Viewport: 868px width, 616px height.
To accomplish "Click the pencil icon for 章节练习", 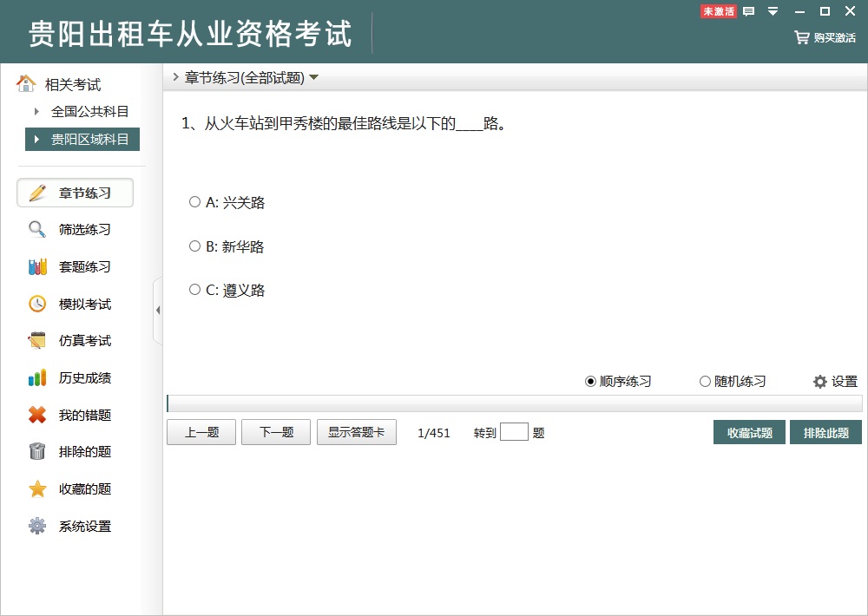I will [x=37, y=193].
